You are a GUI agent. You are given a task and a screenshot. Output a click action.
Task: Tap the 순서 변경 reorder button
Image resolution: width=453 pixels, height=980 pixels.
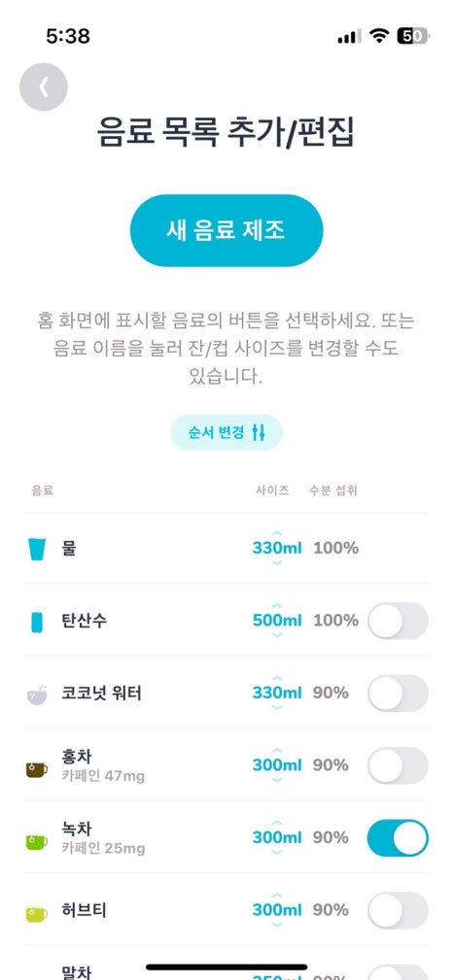coord(226,432)
